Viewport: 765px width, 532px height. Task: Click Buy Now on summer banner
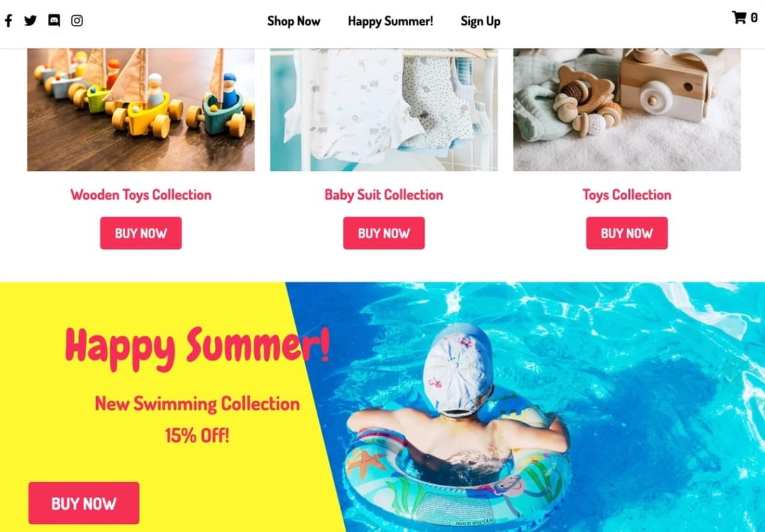tap(84, 503)
